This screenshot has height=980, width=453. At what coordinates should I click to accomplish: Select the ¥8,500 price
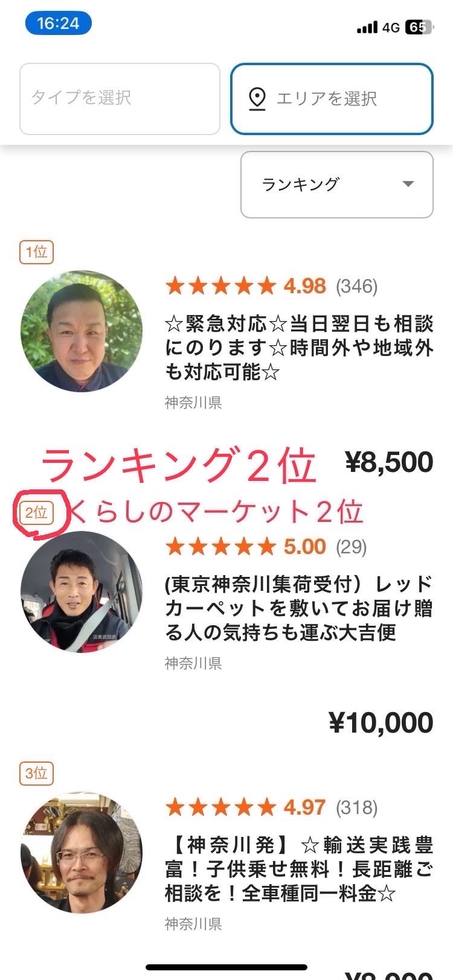click(389, 462)
